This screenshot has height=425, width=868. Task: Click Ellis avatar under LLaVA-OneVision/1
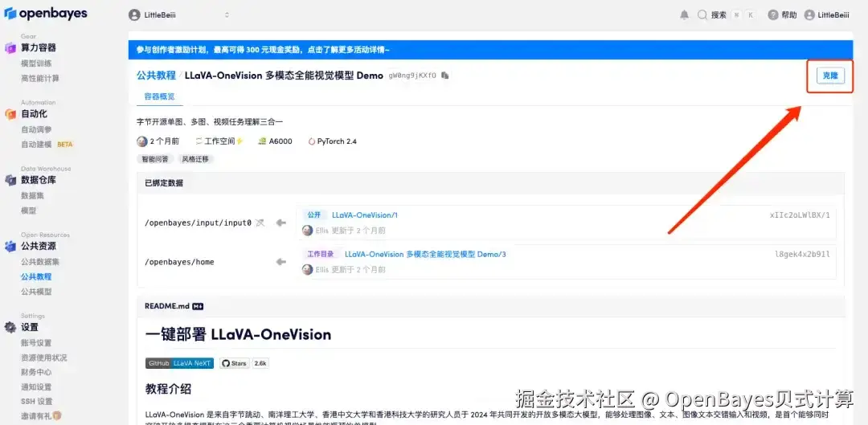[x=307, y=231]
